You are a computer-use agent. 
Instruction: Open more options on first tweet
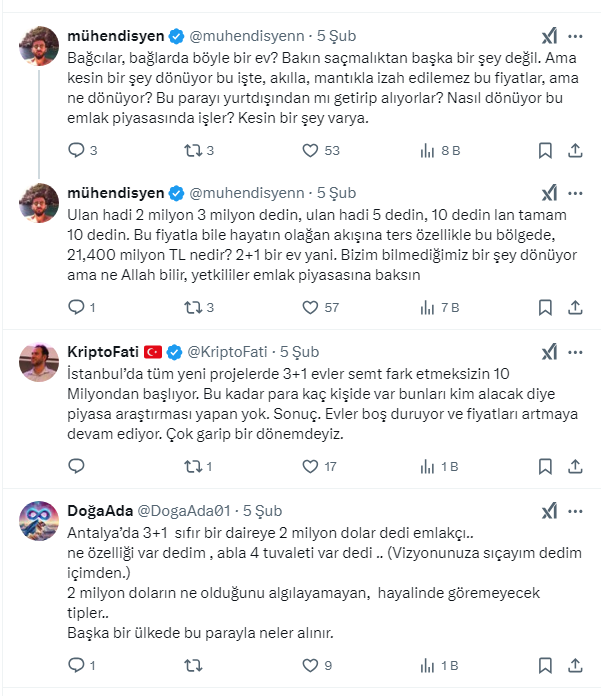pos(576,36)
